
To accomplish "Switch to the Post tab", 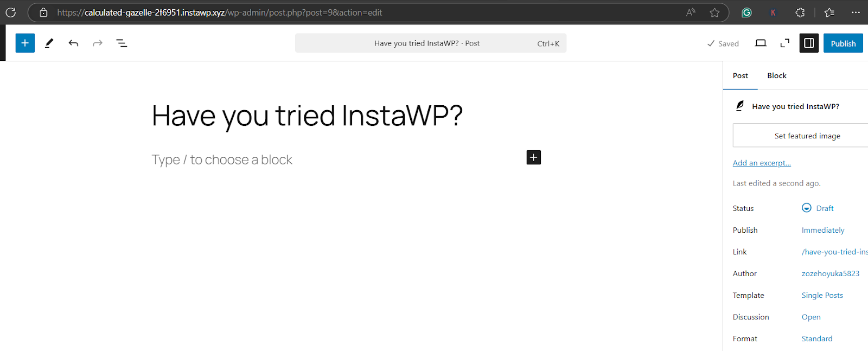I will (740, 75).
